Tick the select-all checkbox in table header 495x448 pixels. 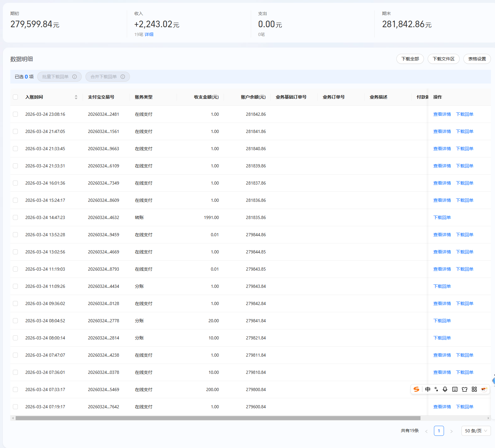point(15,97)
